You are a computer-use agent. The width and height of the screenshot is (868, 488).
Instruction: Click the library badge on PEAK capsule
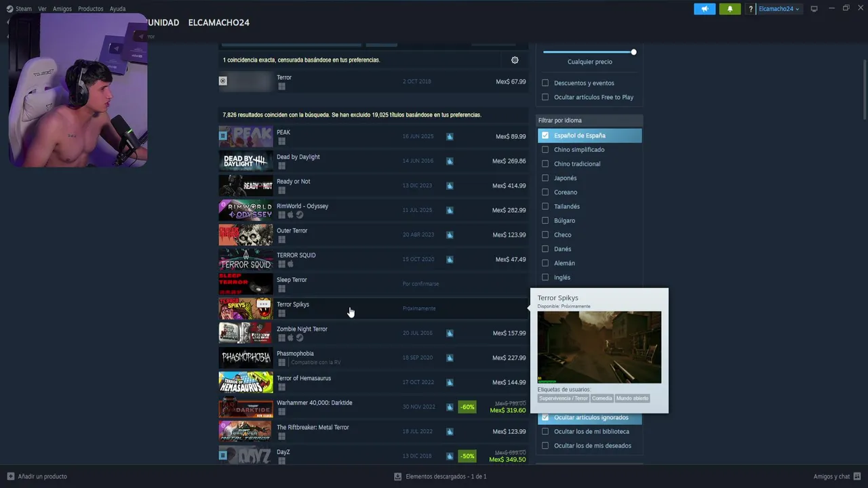[222, 136]
